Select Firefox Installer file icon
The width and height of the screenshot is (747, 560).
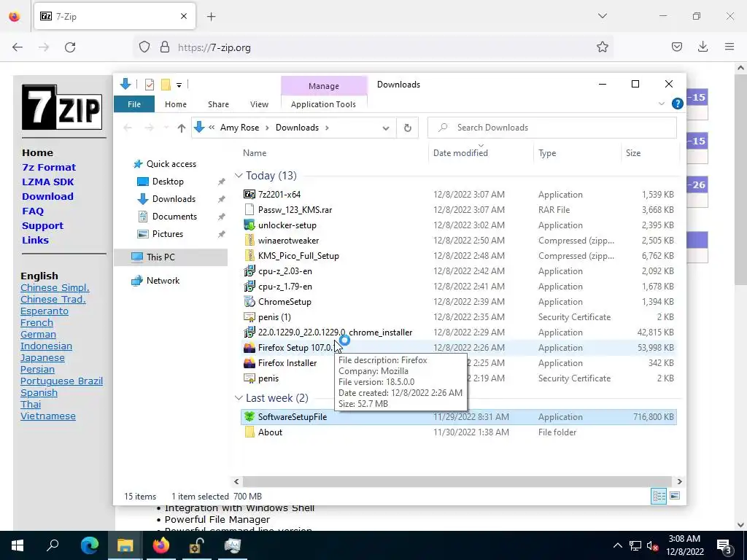pos(249,363)
